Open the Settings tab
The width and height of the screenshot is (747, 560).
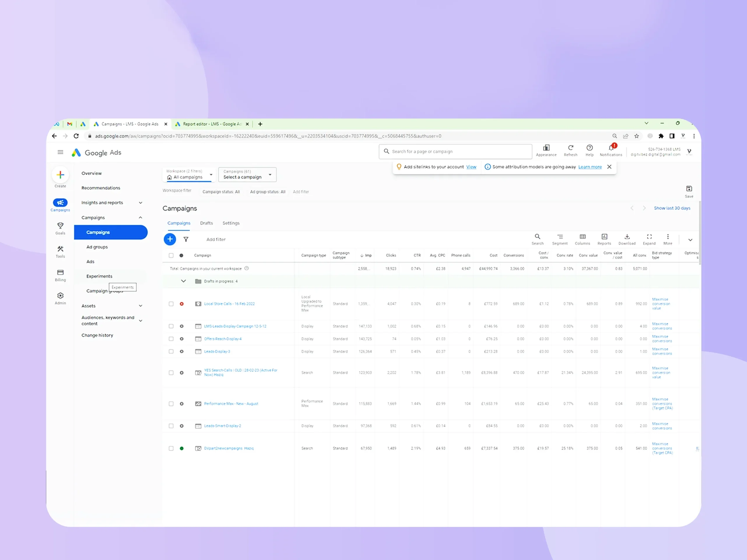click(231, 223)
